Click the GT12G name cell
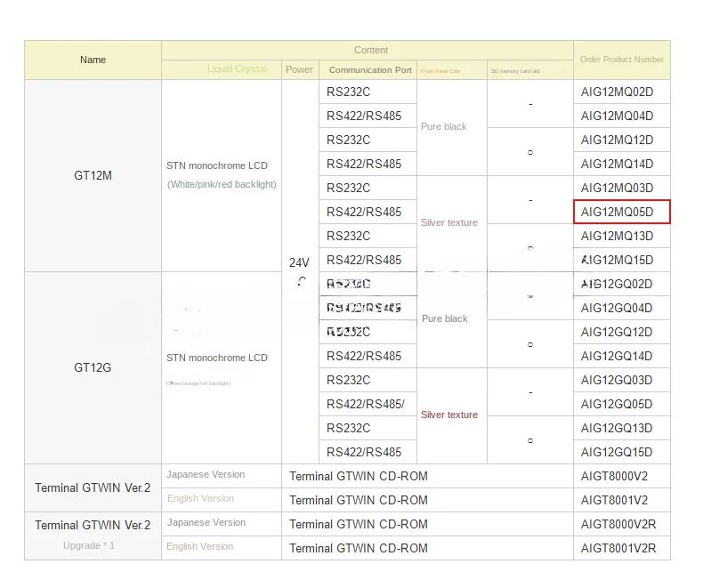The height and width of the screenshot is (588, 703). pos(93,368)
